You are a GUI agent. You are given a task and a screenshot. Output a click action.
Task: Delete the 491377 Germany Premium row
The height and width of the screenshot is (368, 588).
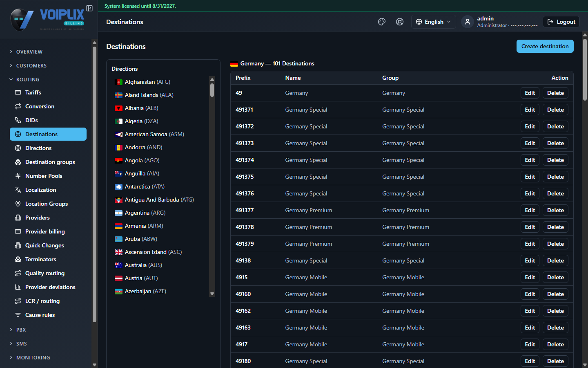tap(555, 210)
